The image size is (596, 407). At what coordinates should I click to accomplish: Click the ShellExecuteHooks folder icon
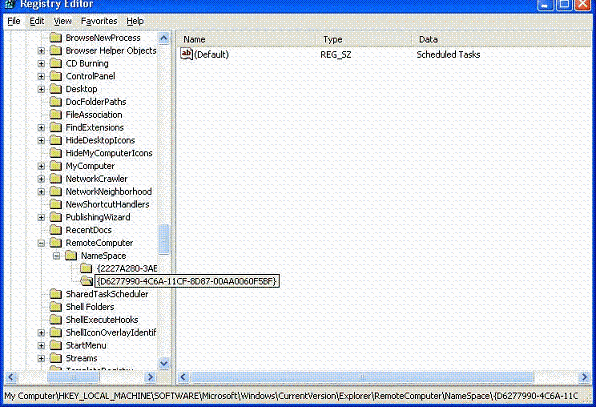pyautogui.click(x=56, y=320)
